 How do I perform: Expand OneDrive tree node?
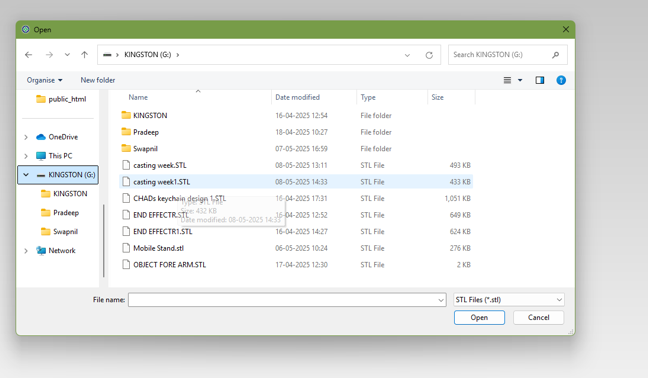point(26,137)
